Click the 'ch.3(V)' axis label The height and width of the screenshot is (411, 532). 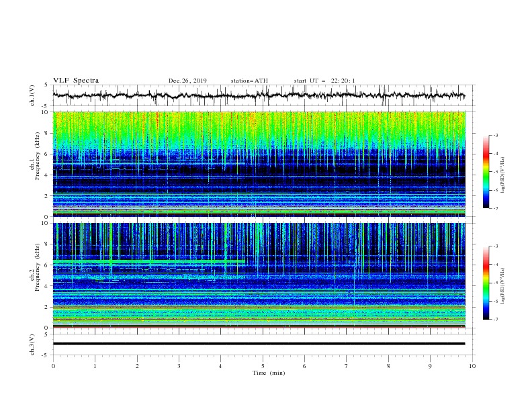point(32,345)
